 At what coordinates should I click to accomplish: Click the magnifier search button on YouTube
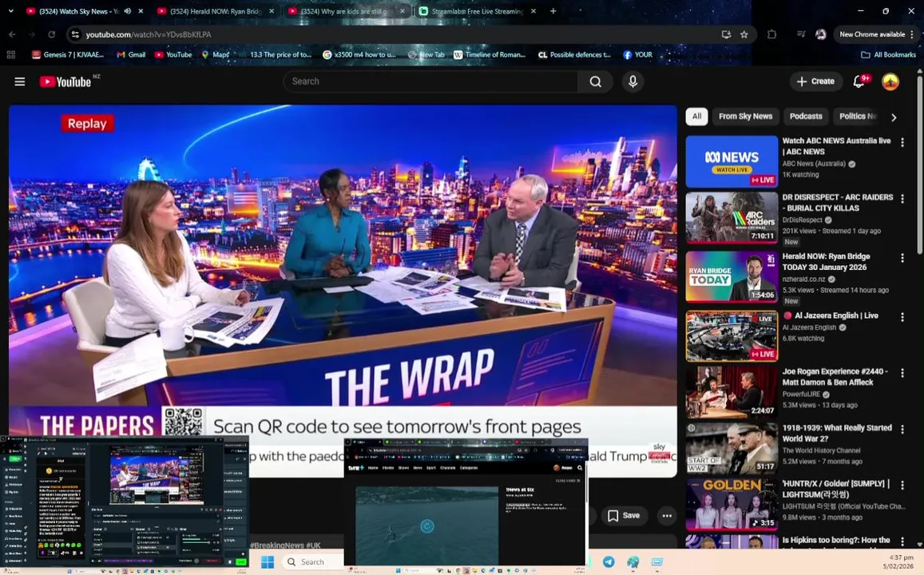[596, 81]
